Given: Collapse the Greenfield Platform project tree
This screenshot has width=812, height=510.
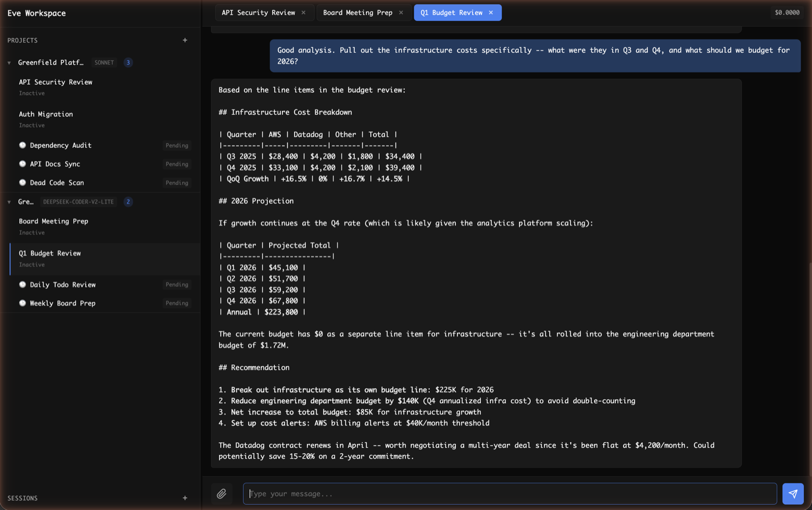Looking at the screenshot, I should [9, 62].
